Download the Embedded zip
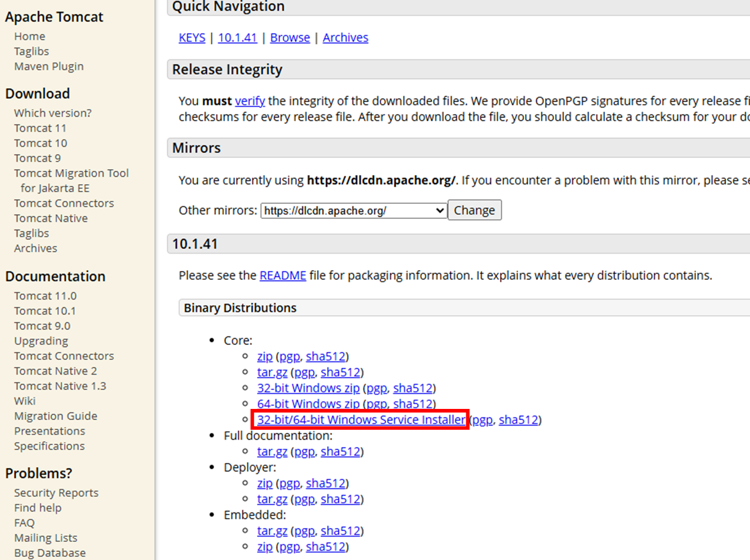 [265, 547]
